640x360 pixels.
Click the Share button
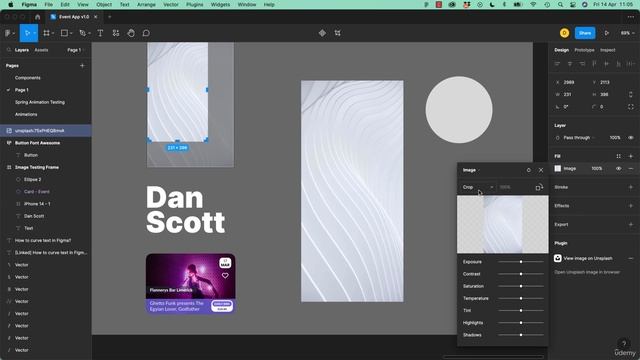(585, 33)
